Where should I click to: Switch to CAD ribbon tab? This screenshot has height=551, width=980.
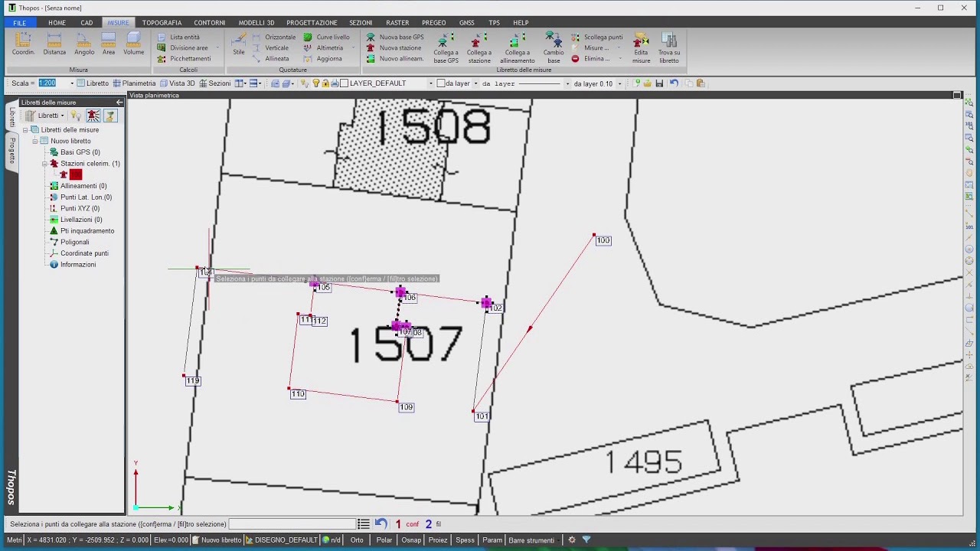(x=87, y=23)
